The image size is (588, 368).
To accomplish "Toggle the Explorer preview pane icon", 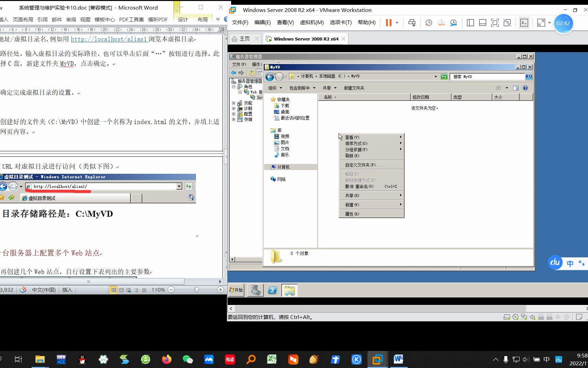I will pos(516,88).
